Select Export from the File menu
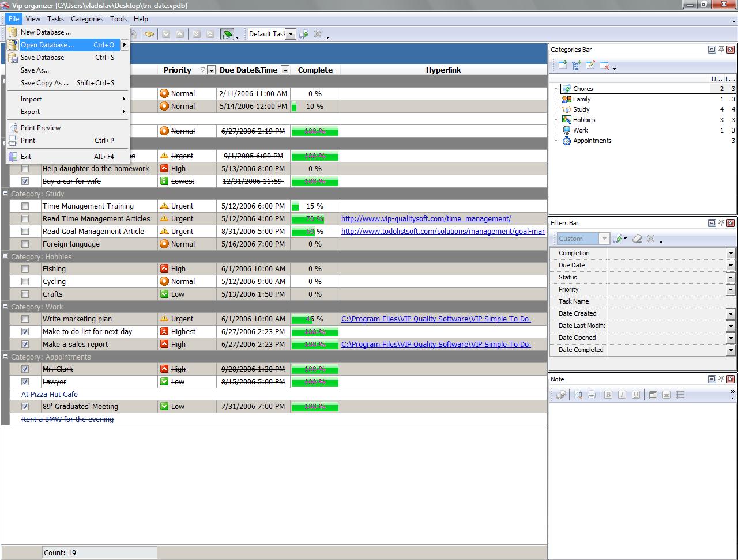 (30, 112)
